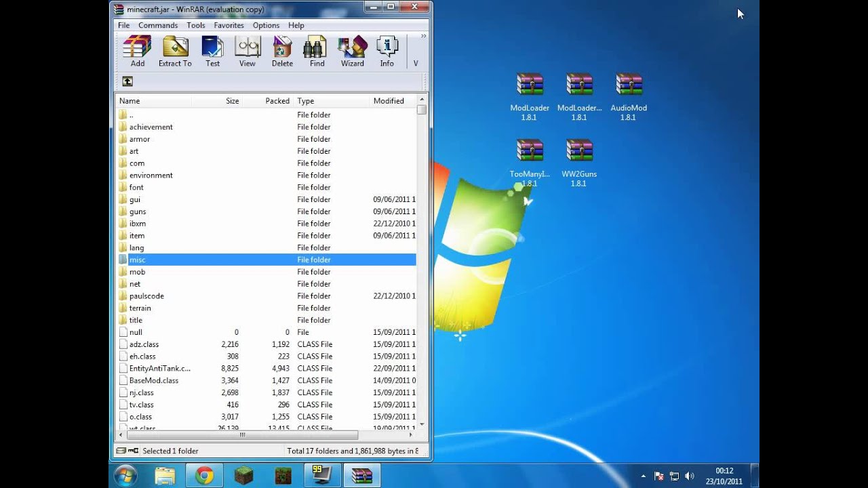Select the art folder row
This screenshot has height=488, width=868.
point(266,151)
